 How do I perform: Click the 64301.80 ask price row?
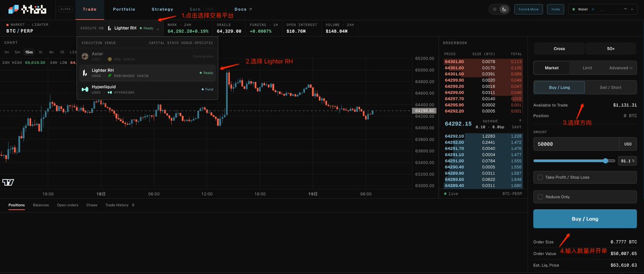(x=483, y=62)
